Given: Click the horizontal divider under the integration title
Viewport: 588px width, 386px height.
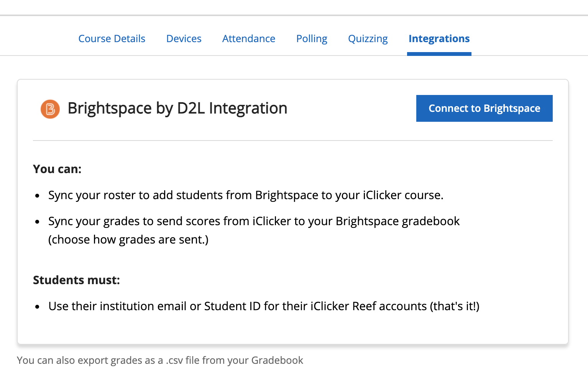Looking at the screenshot, I should 292,141.
